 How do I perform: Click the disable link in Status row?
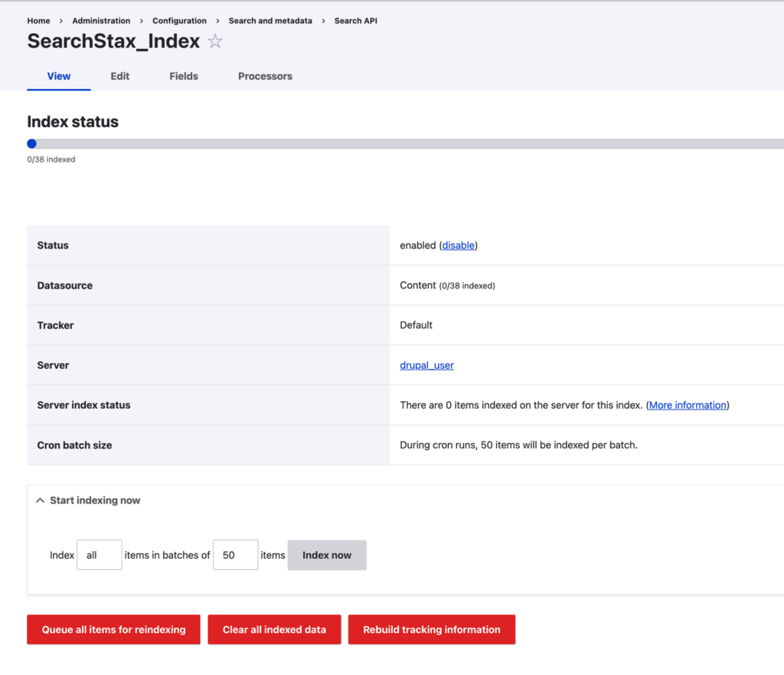click(458, 246)
